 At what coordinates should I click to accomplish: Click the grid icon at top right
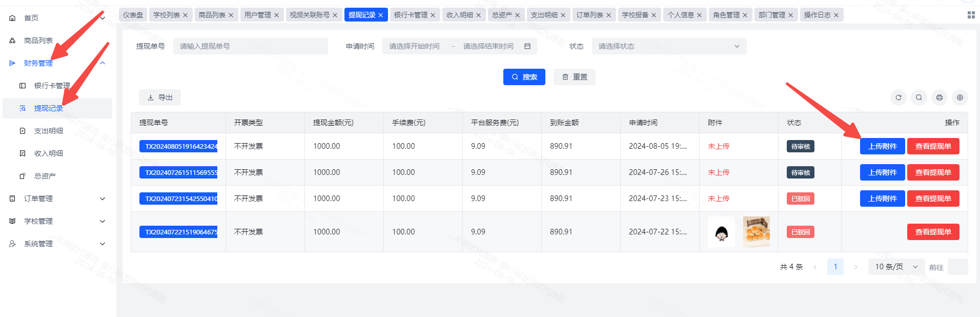click(x=971, y=15)
